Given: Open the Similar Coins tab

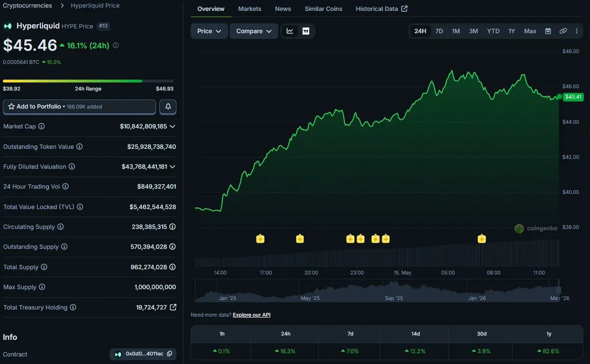Looking at the screenshot, I should click(324, 9).
